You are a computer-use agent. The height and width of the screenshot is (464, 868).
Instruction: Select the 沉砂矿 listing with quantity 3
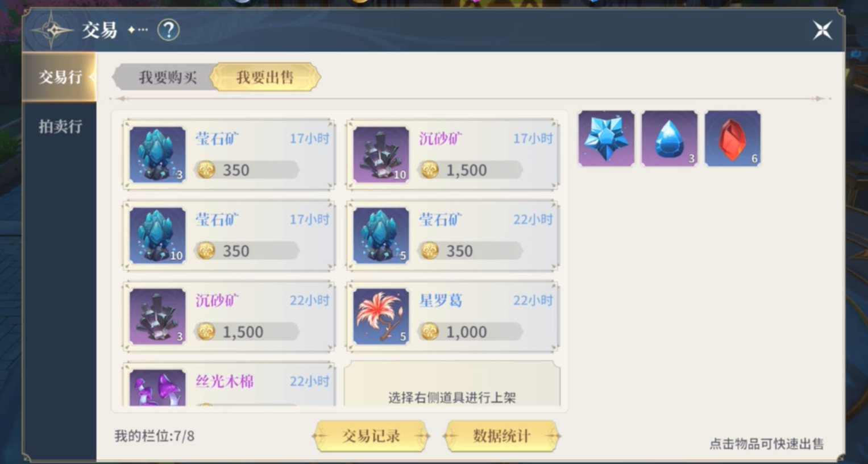click(x=229, y=316)
